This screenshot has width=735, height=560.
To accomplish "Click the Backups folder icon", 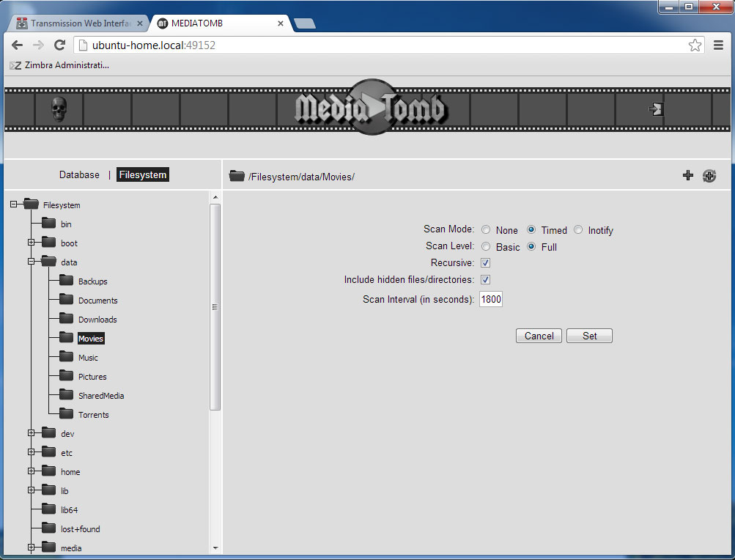I will click(x=66, y=279).
